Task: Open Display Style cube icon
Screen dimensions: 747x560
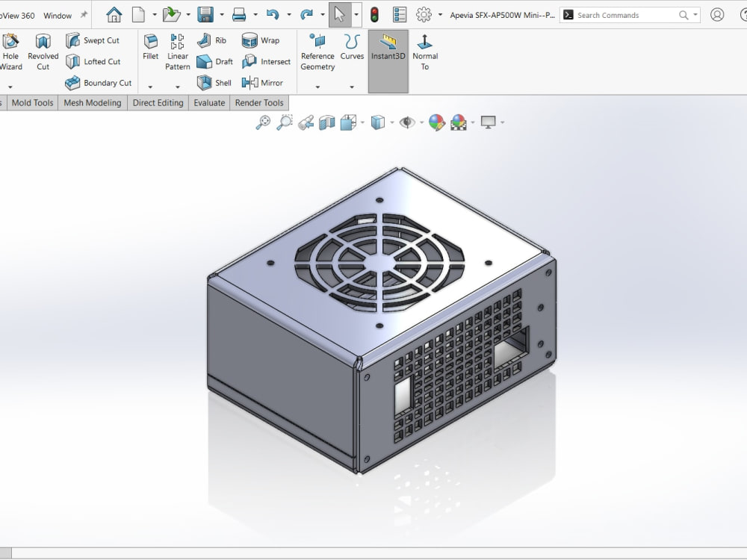Action: point(378,122)
